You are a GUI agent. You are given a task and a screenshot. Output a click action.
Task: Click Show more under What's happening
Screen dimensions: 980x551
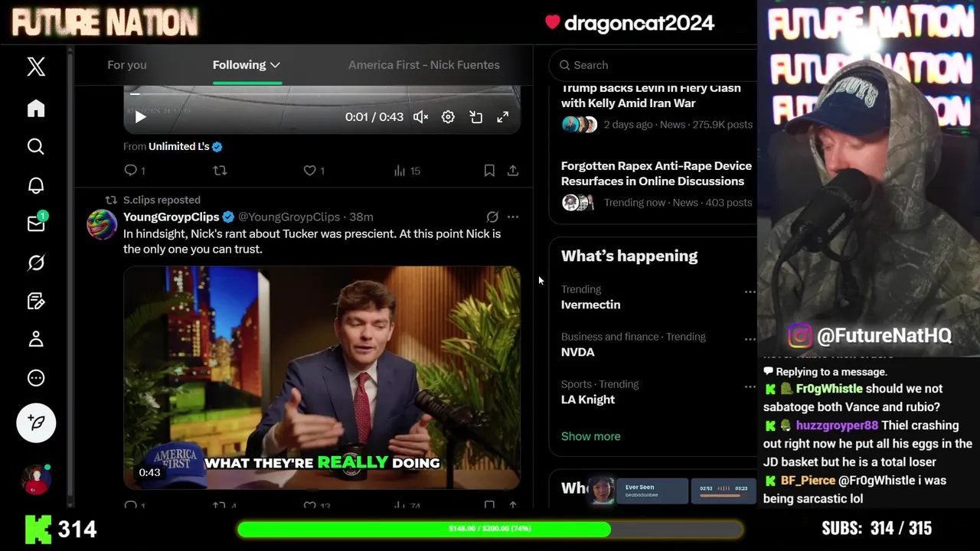pos(590,436)
